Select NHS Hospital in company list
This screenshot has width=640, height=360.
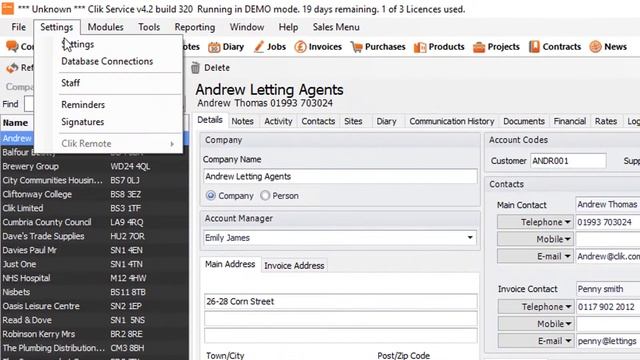(x=94, y=278)
